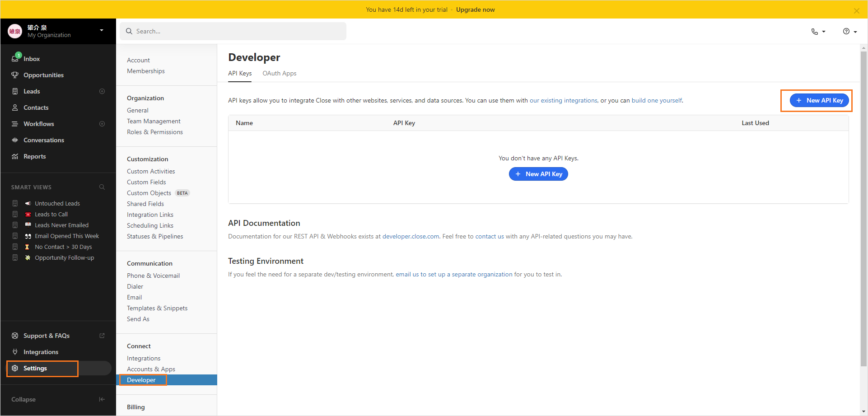The width and height of the screenshot is (868, 416).
Task: Search Smart Views with magnifier icon
Action: click(x=102, y=187)
